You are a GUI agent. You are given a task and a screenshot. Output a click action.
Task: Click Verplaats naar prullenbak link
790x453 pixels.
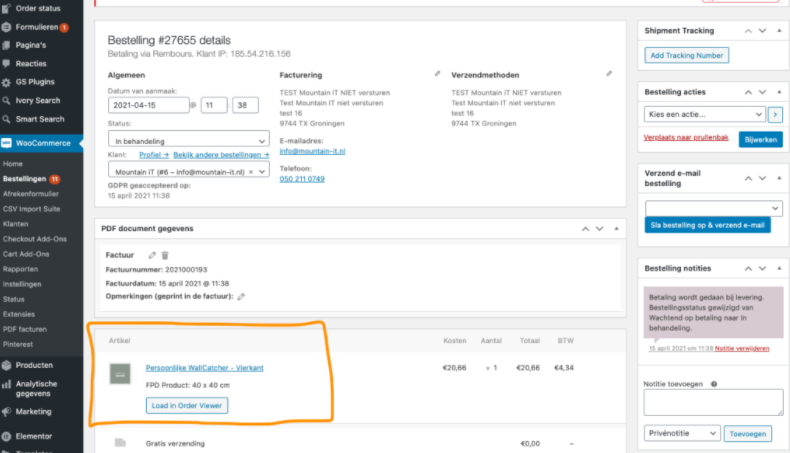point(686,138)
